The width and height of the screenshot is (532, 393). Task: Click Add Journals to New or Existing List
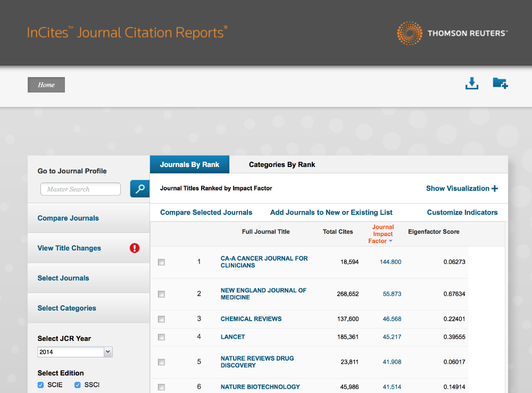pyautogui.click(x=331, y=212)
